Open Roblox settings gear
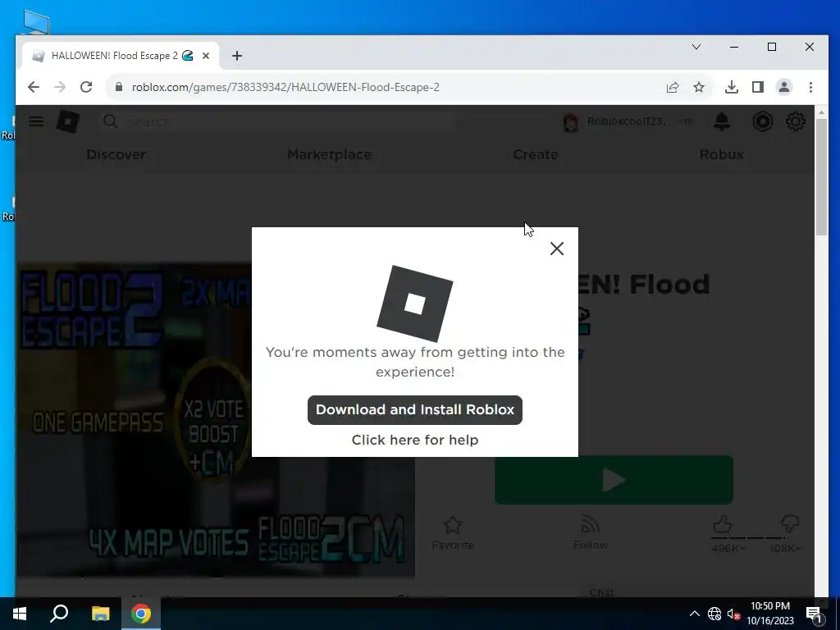The height and width of the screenshot is (630, 840). tap(796, 121)
